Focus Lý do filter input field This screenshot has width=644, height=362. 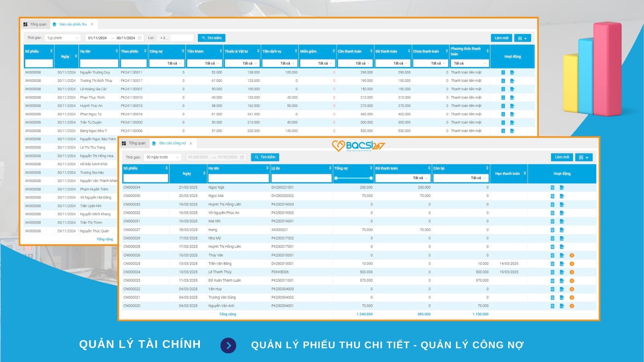pyautogui.click(x=301, y=178)
